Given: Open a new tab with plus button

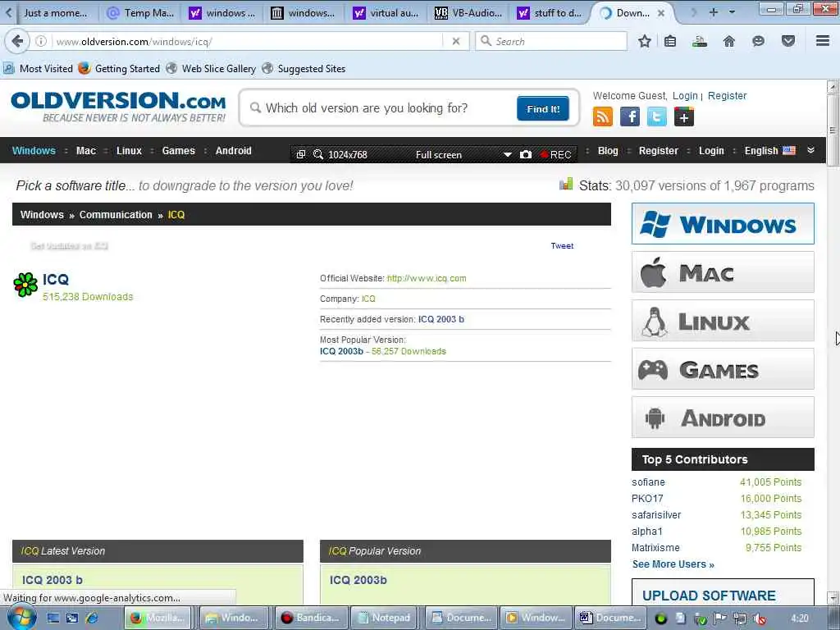Looking at the screenshot, I should coord(713,12).
